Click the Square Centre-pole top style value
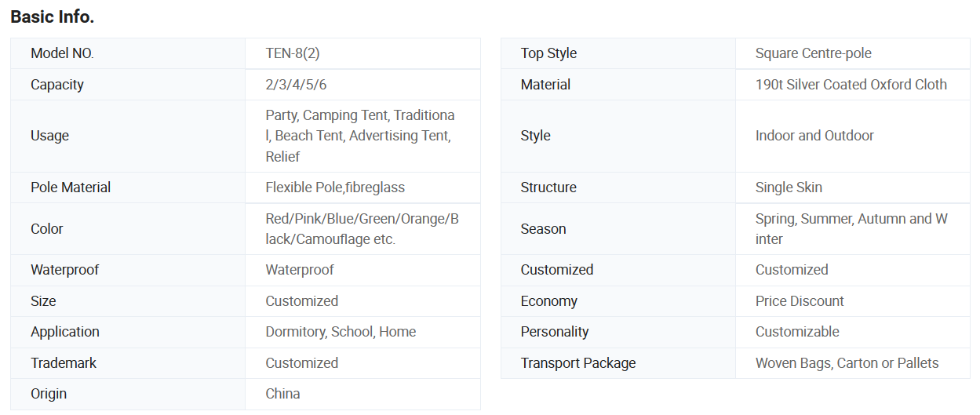The width and height of the screenshot is (980, 415). [813, 53]
